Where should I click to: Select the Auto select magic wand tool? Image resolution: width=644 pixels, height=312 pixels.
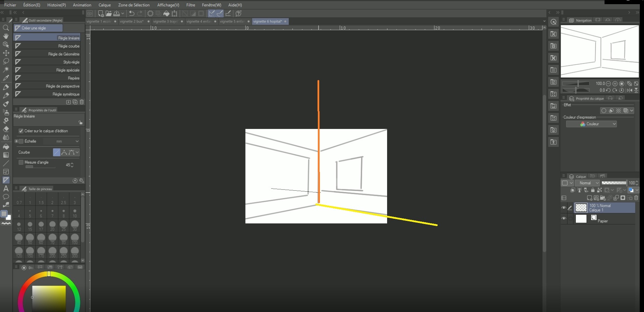click(x=6, y=70)
